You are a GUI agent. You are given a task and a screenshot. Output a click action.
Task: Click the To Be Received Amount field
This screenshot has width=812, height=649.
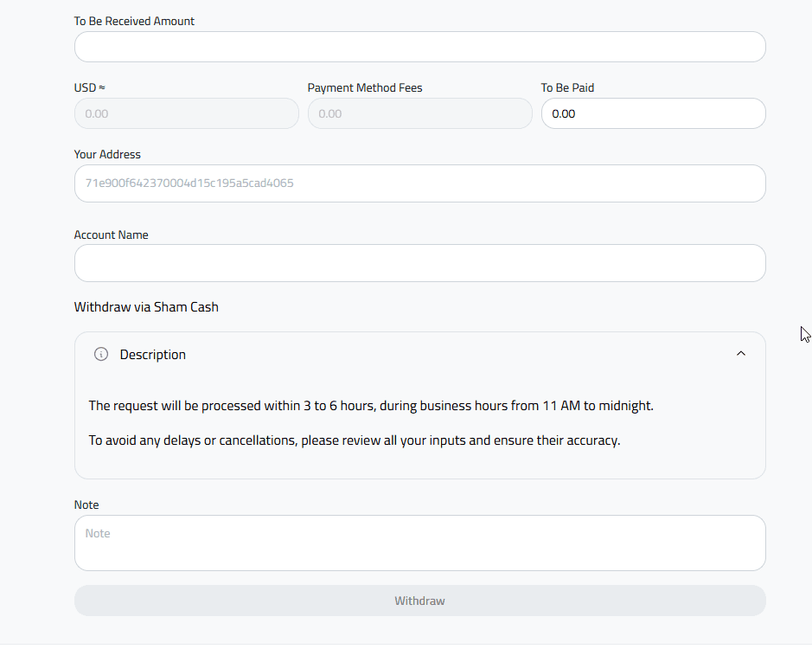pos(420,47)
